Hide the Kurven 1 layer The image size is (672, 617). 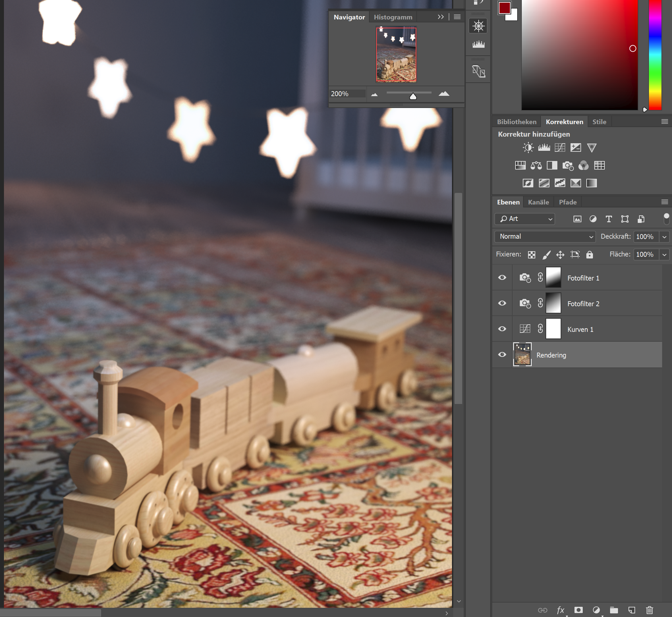click(x=502, y=329)
